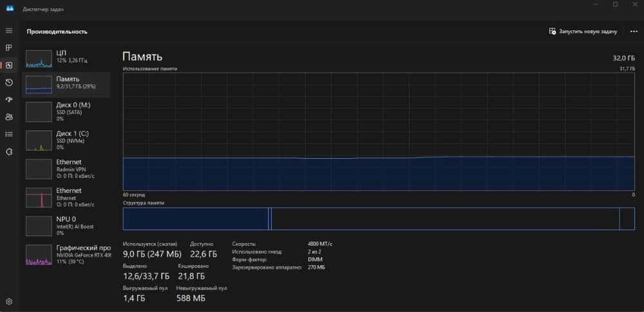Open the three-dots more options menu
Viewport: 644px width, 312px height.
(x=634, y=31)
